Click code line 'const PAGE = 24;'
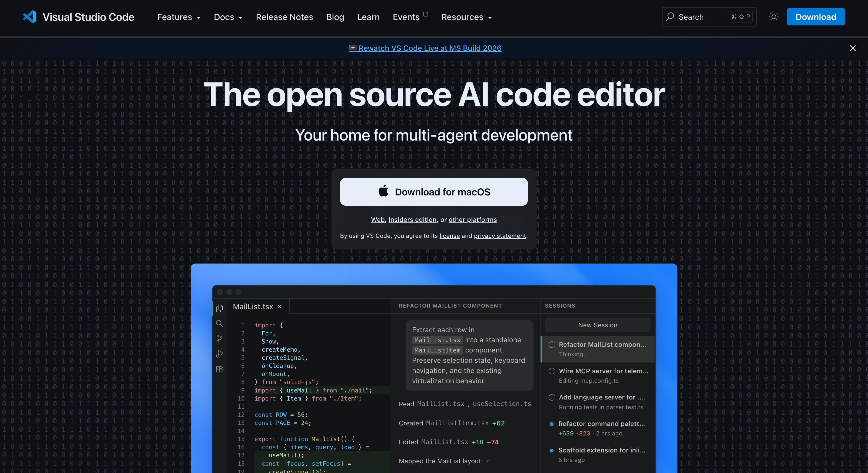Viewport: 868px width, 473px height. point(283,423)
